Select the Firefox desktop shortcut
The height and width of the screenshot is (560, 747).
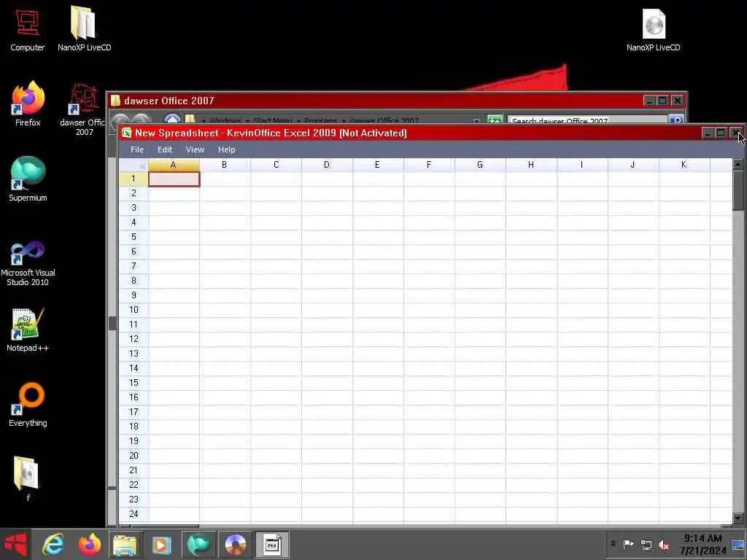[x=28, y=104]
